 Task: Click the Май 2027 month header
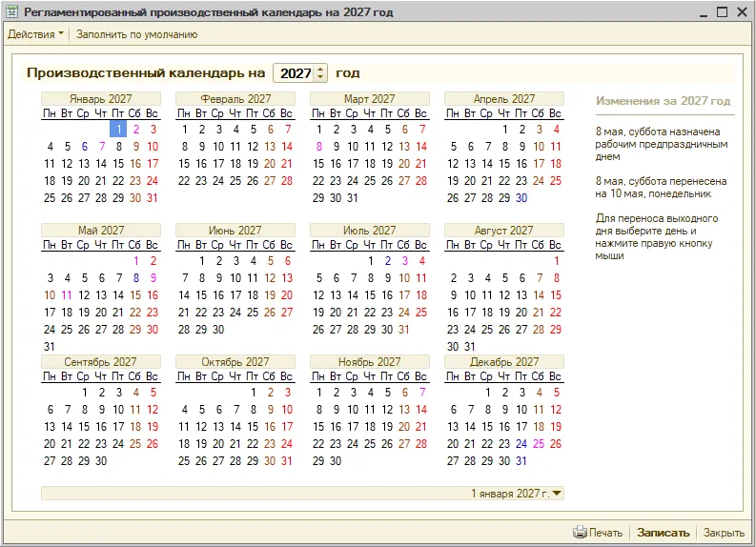[101, 231]
